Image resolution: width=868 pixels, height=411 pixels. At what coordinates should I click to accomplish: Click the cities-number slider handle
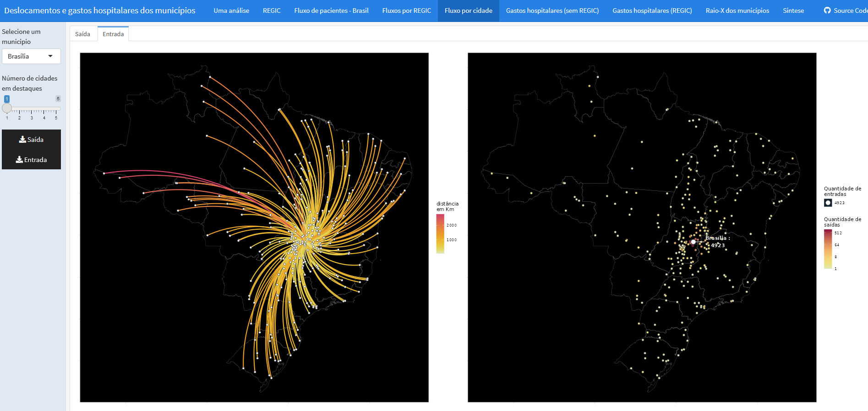click(x=7, y=108)
